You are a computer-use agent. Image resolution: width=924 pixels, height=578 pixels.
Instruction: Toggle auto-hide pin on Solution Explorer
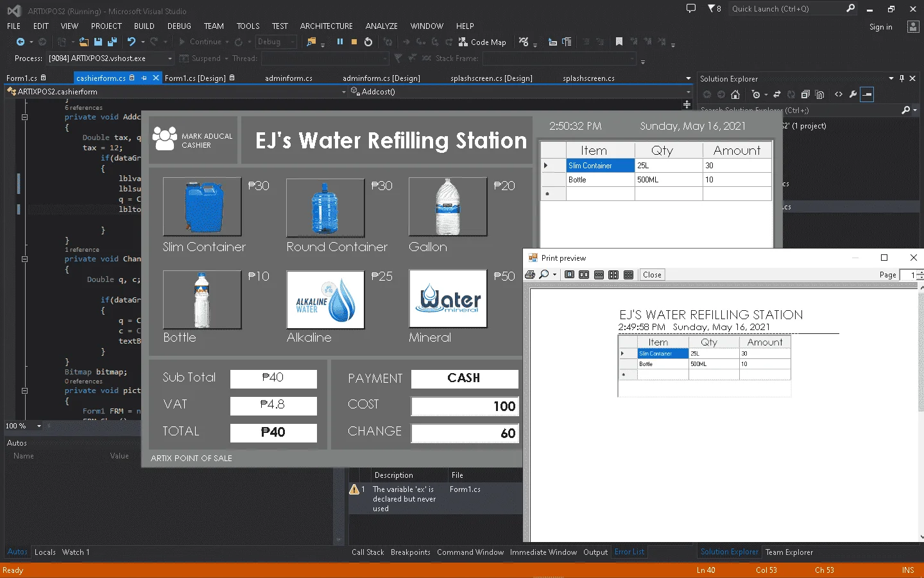pyautogui.click(x=902, y=78)
